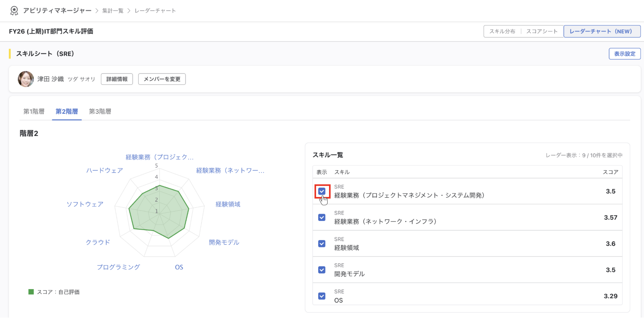Switch to the 第1階層 tab

pyautogui.click(x=34, y=111)
